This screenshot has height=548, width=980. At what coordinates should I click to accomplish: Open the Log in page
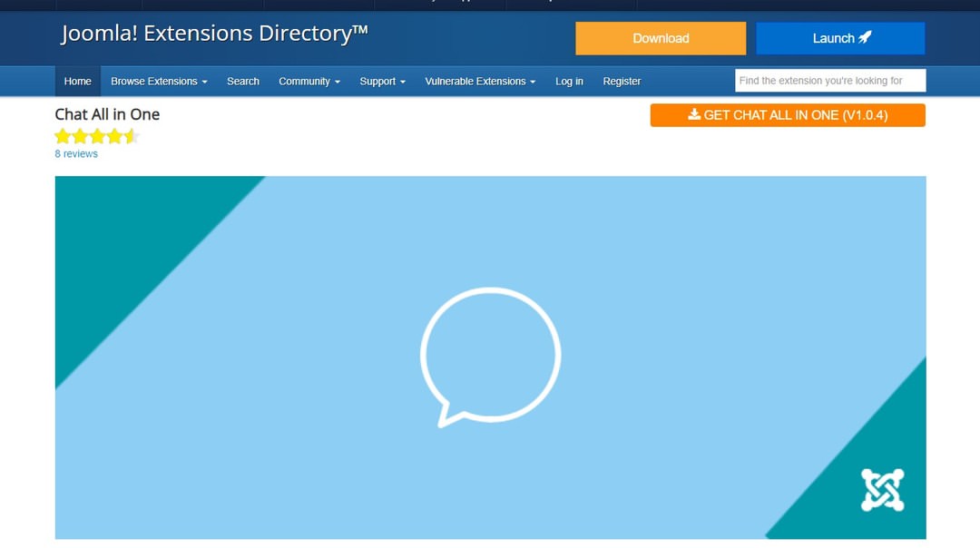(569, 82)
